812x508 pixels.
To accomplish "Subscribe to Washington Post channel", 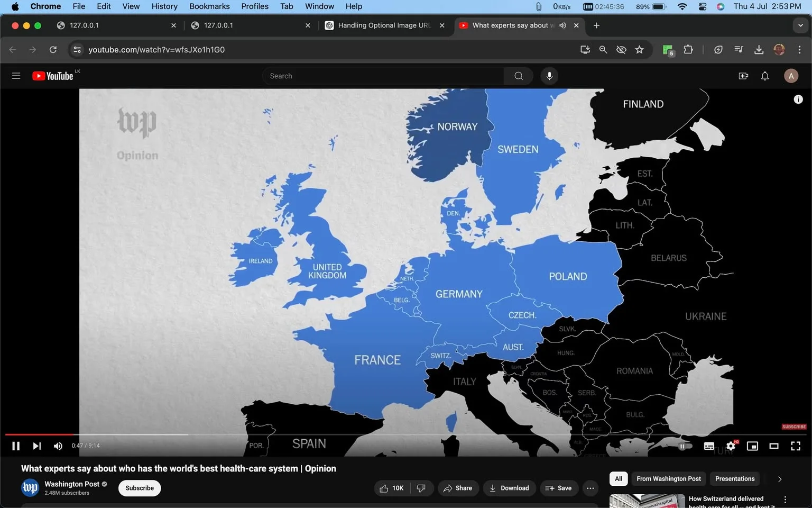I will [x=140, y=488].
